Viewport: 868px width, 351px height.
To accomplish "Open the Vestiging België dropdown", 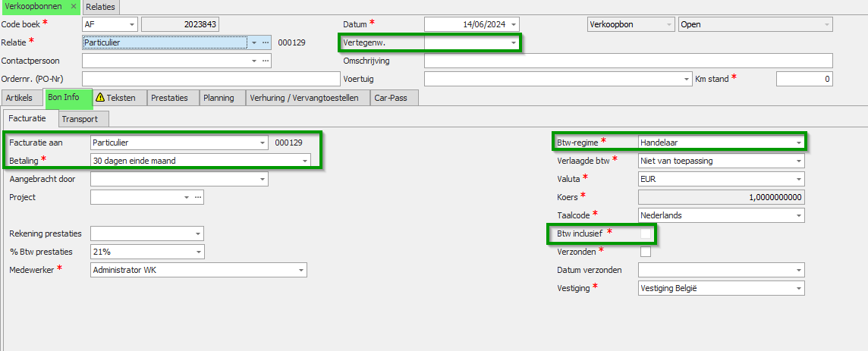I will pyautogui.click(x=799, y=289).
